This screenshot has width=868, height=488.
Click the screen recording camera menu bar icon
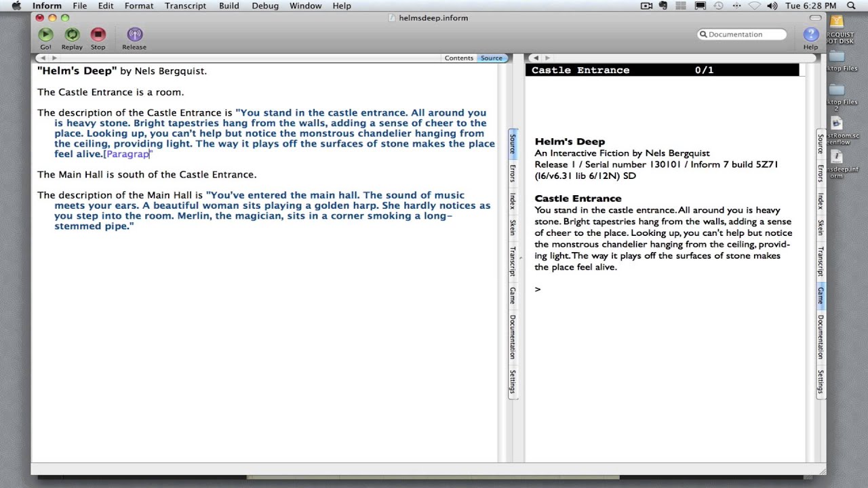pyautogui.click(x=646, y=5)
